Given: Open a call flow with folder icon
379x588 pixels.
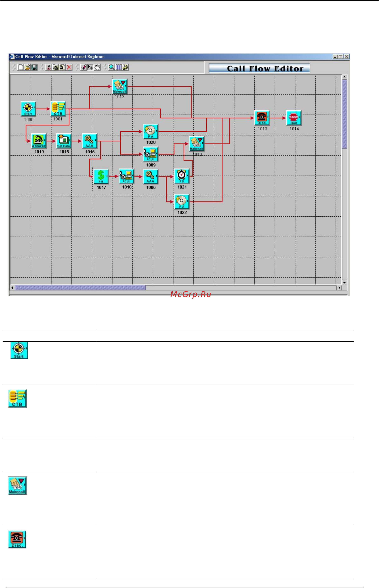Looking at the screenshot, I should 27,67.
